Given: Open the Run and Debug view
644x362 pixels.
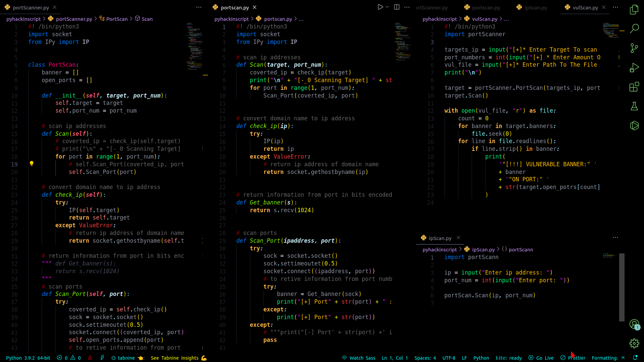Looking at the screenshot, I should coord(635,67).
